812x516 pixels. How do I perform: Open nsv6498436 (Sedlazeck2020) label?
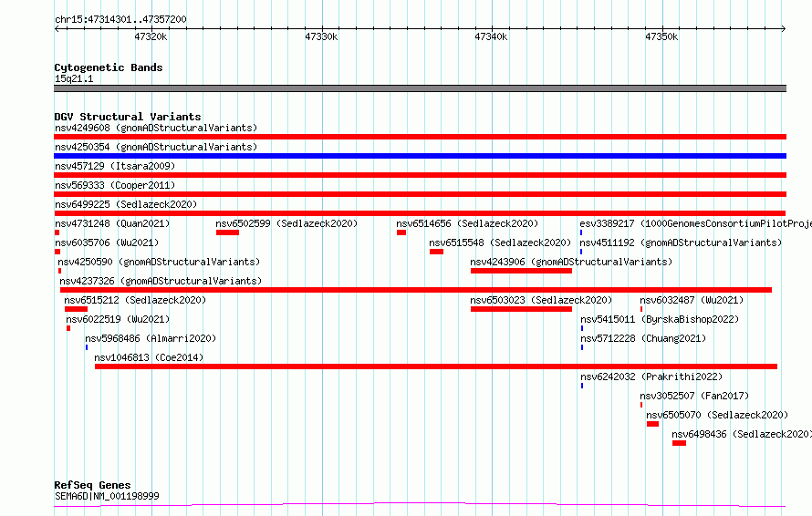(x=742, y=434)
